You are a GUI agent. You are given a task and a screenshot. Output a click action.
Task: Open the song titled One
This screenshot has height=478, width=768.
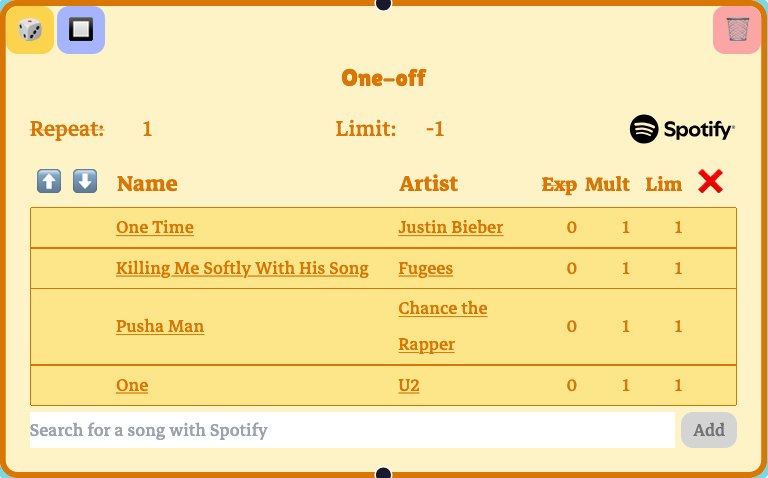coord(132,385)
